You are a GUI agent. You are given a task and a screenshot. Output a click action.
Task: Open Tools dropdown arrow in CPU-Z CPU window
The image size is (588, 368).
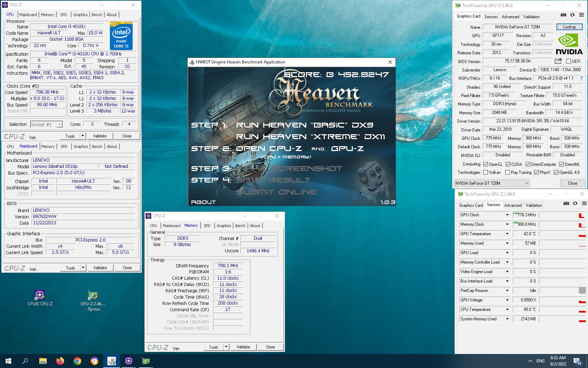coord(83,136)
